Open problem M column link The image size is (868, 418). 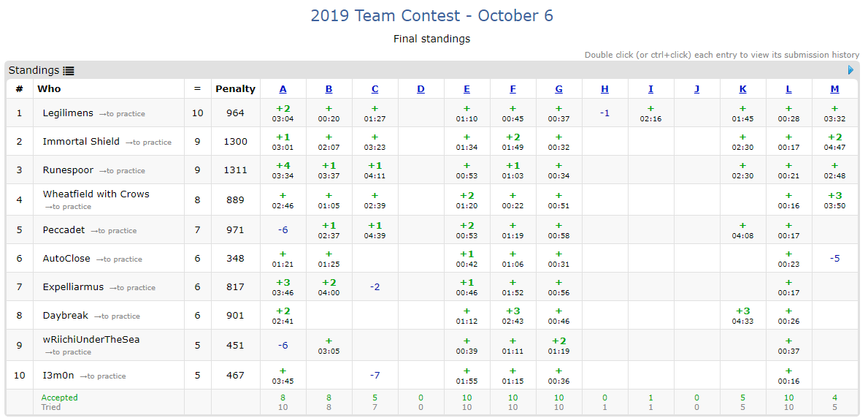point(834,89)
